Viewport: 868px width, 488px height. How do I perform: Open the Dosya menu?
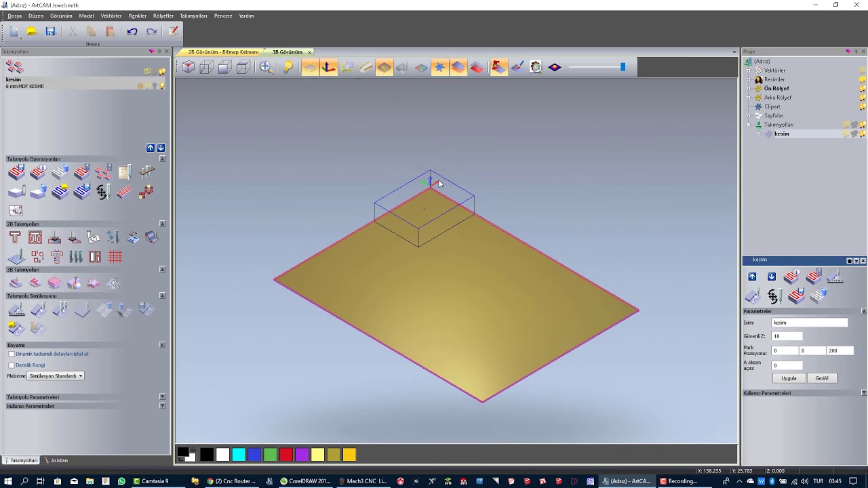click(x=14, y=16)
